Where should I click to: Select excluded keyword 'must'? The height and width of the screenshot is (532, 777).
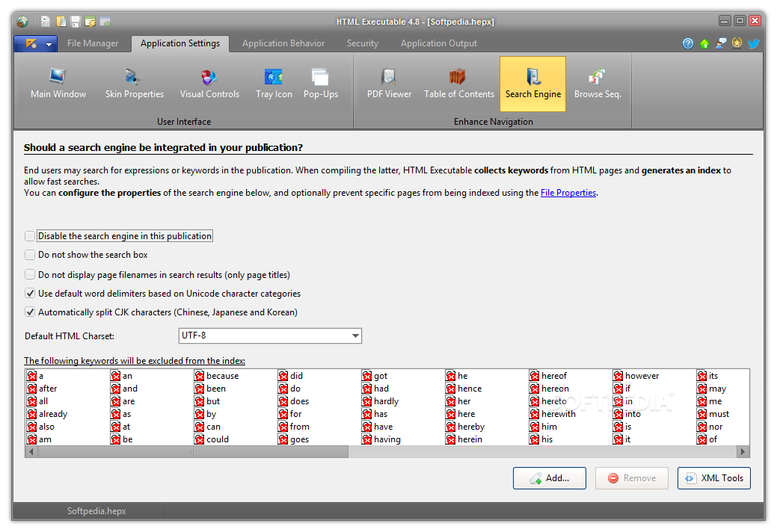pos(719,414)
